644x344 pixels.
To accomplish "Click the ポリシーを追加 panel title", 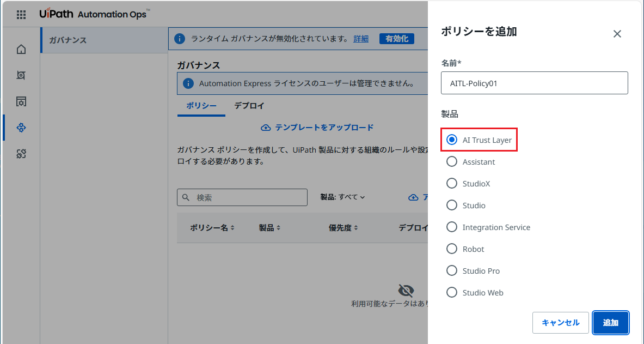I will click(x=479, y=31).
